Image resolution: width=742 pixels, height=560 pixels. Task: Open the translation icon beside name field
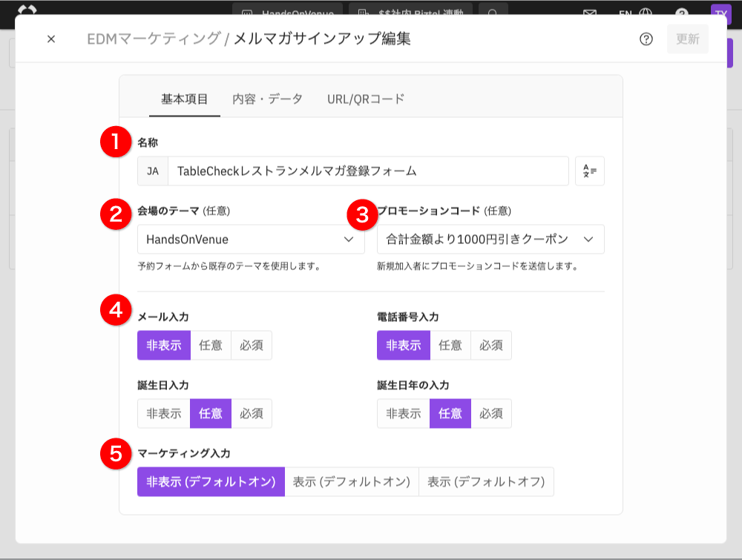click(590, 171)
